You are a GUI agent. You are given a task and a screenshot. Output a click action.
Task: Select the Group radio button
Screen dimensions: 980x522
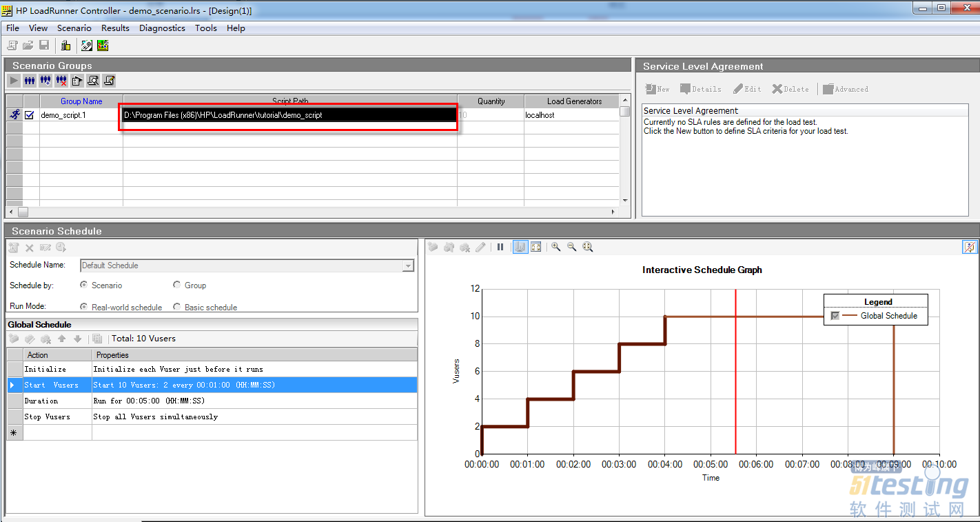click(x=177, y=285)
